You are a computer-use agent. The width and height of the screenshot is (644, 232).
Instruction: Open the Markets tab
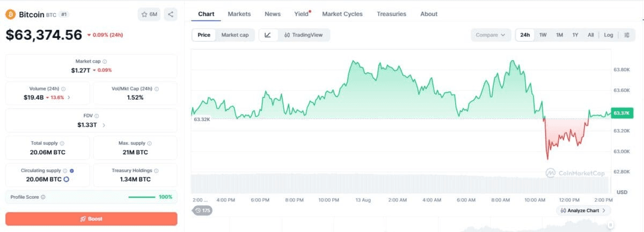[239, 14]
